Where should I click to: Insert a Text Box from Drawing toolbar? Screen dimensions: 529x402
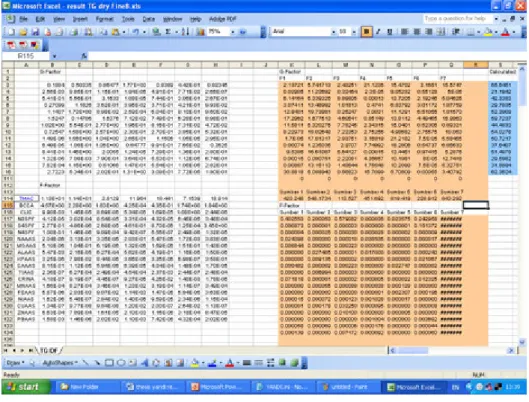(133, 363)
